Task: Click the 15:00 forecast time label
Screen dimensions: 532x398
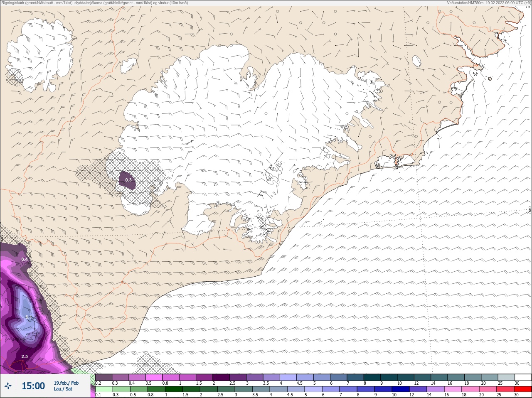Action: tap(33, 386)
